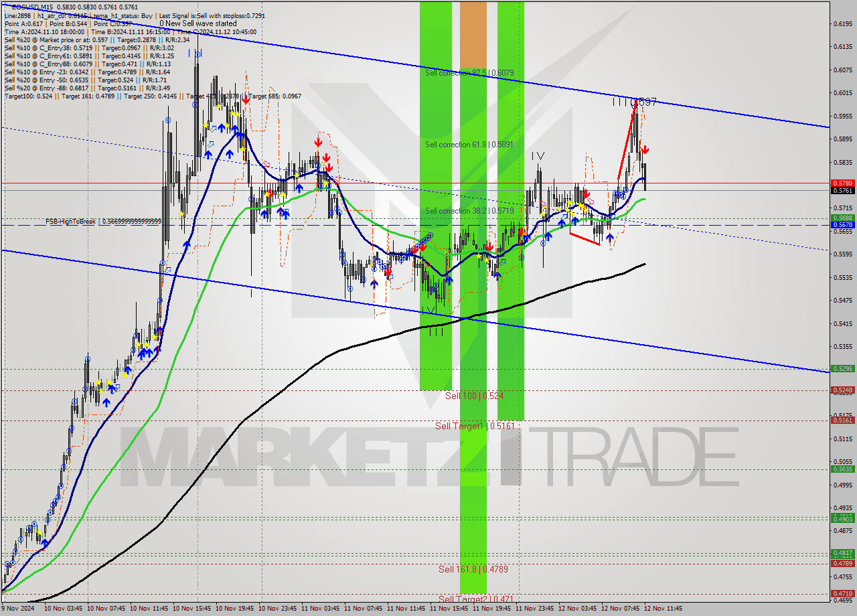Click the red 0.4789 price tag

pyautogui.click(x=842, y=563)
